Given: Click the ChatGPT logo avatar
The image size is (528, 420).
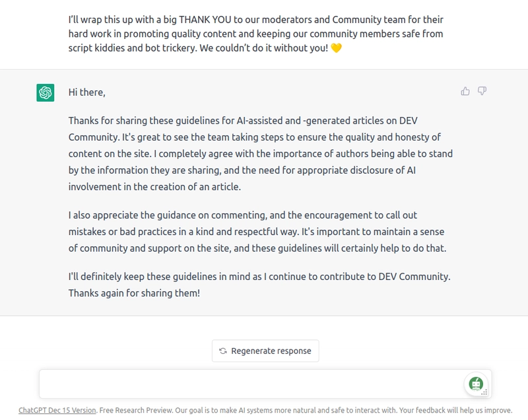Looking at the screenshot, I should pyautogui.click(x=46, y=93).
